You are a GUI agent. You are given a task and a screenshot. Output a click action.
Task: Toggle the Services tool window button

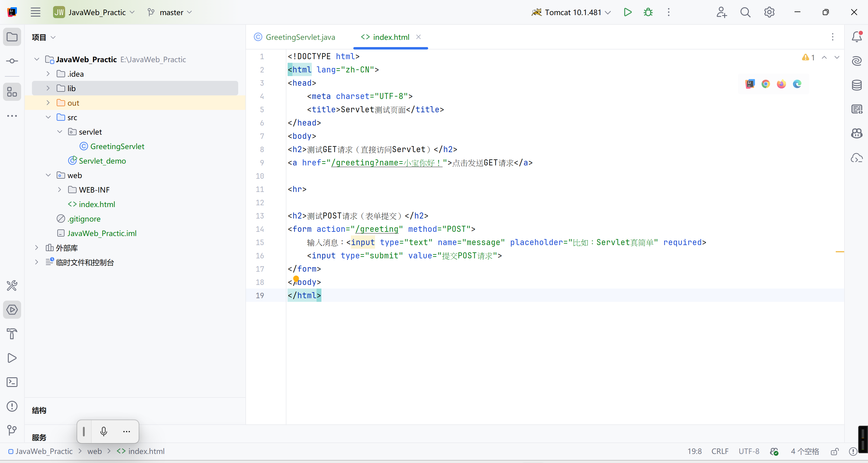coord(12,310)
